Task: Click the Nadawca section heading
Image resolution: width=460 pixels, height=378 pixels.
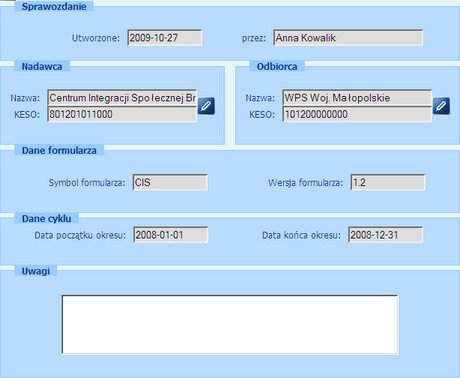Action: (x=42, y=67)
